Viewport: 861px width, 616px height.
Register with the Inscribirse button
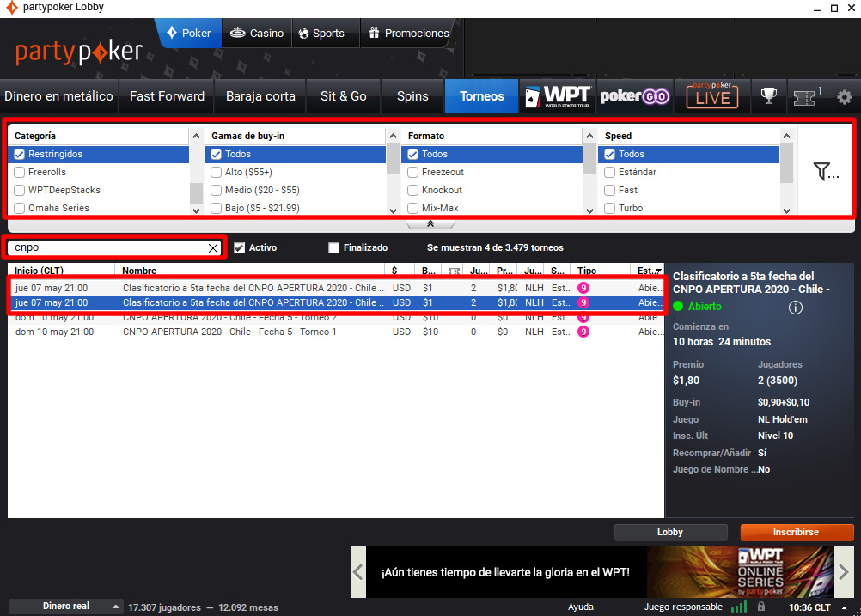click(x=797, y=532)
